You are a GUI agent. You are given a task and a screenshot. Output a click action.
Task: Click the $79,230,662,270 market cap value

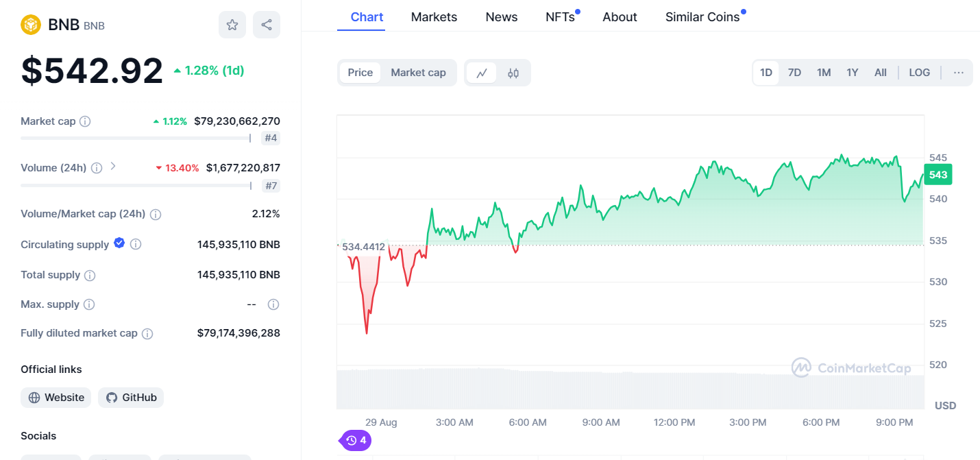click(x=237, y=121)
